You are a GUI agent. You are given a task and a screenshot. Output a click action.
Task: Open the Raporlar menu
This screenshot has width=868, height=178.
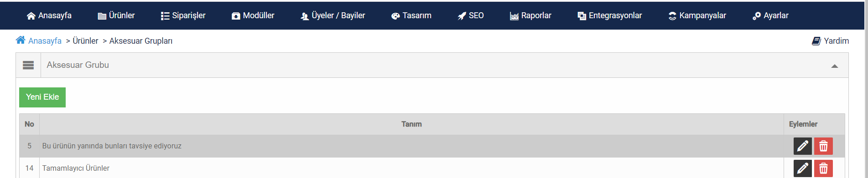point(530,15)
